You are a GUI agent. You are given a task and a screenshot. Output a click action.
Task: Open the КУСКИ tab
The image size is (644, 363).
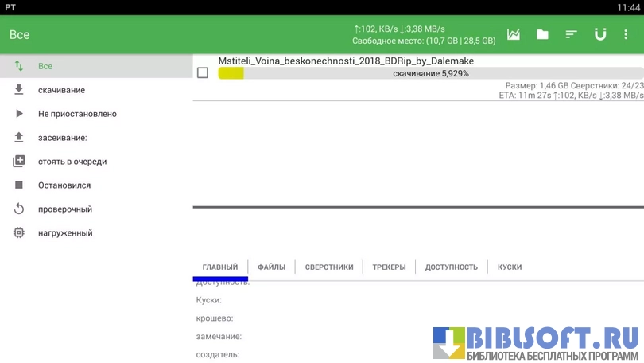[x=509, y=267]
